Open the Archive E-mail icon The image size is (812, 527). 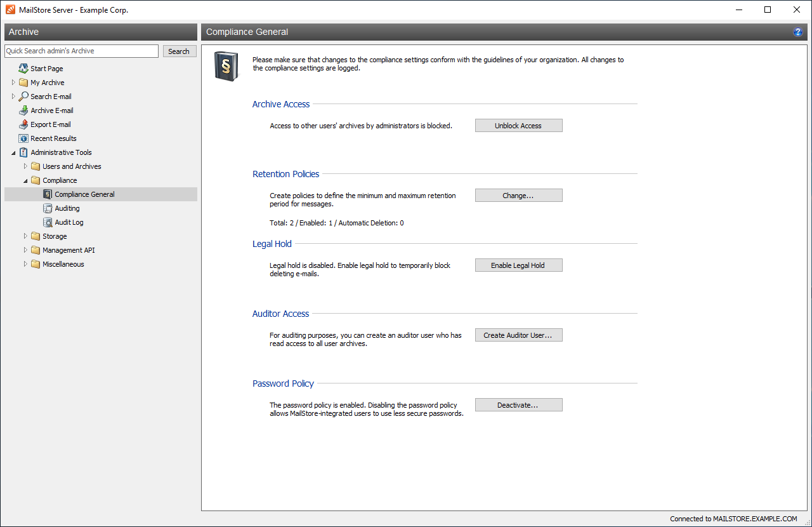click(x=23, y=110)
